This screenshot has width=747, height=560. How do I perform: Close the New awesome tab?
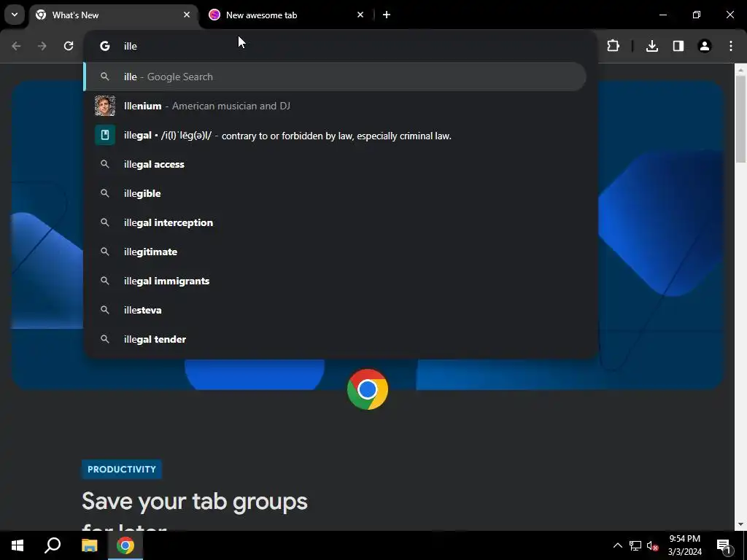point(360,15)
